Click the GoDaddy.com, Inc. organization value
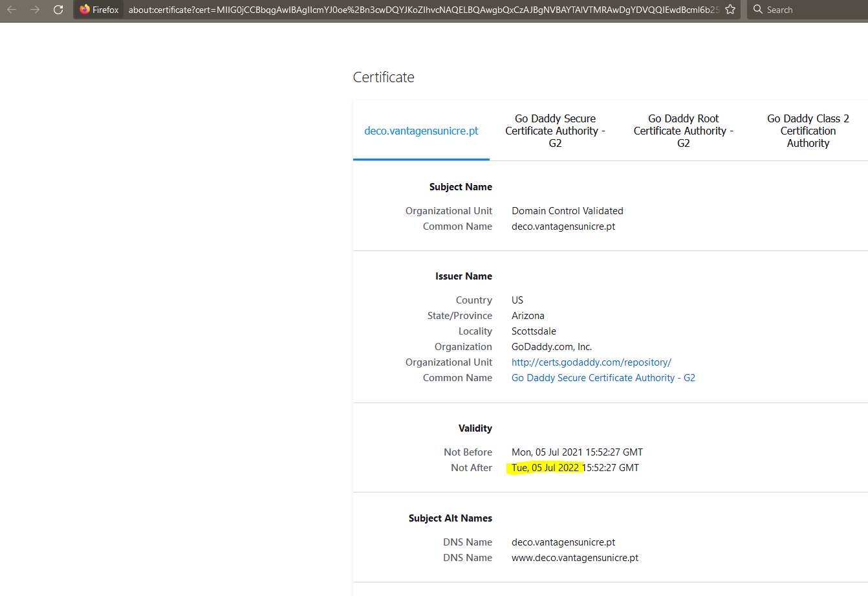The image size is (868, 596). point(551,347)
